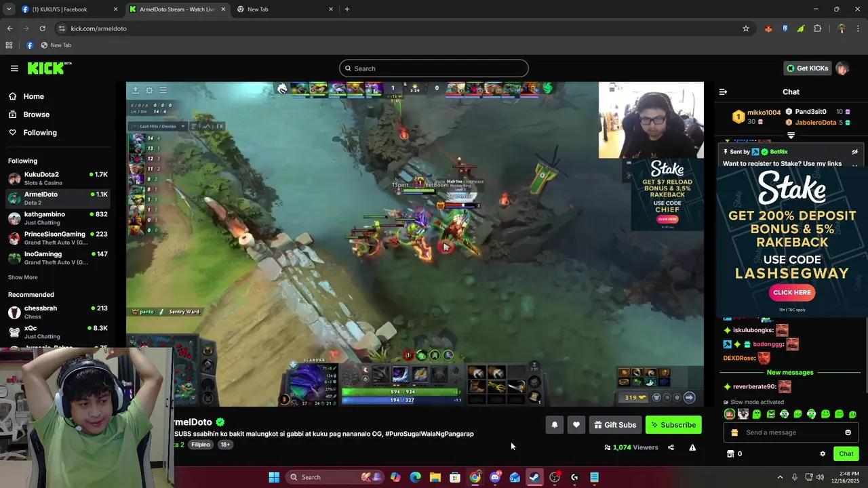868x488 pixels.
Task: Click the address bar URL
Action: [98, 28]
